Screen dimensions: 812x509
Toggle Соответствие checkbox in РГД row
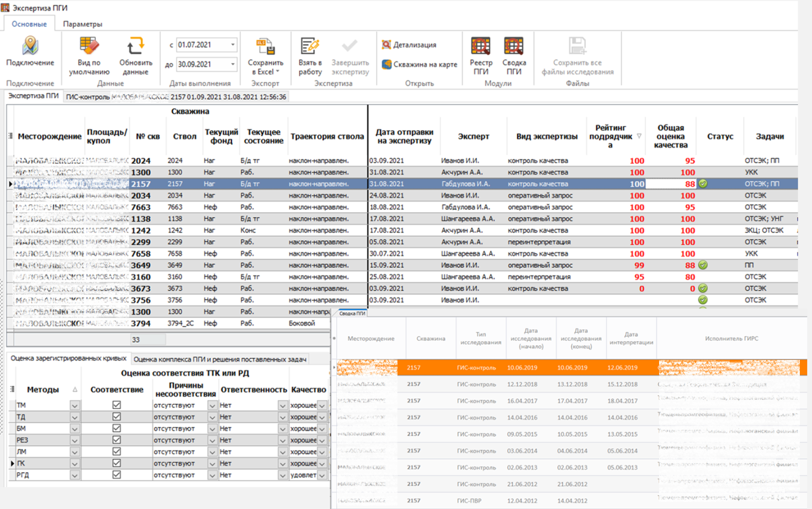[116, 474]
